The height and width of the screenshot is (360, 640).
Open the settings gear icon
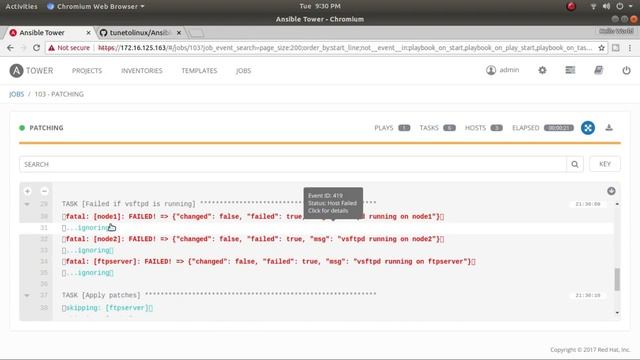542,70
